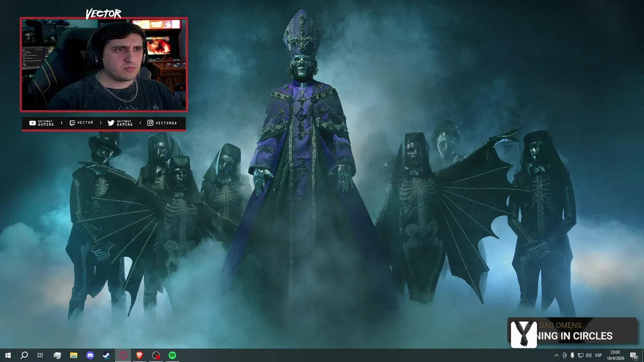644x362 pixels.
Task: Switch the ESP input language indicator
Action: pos(599,355)
